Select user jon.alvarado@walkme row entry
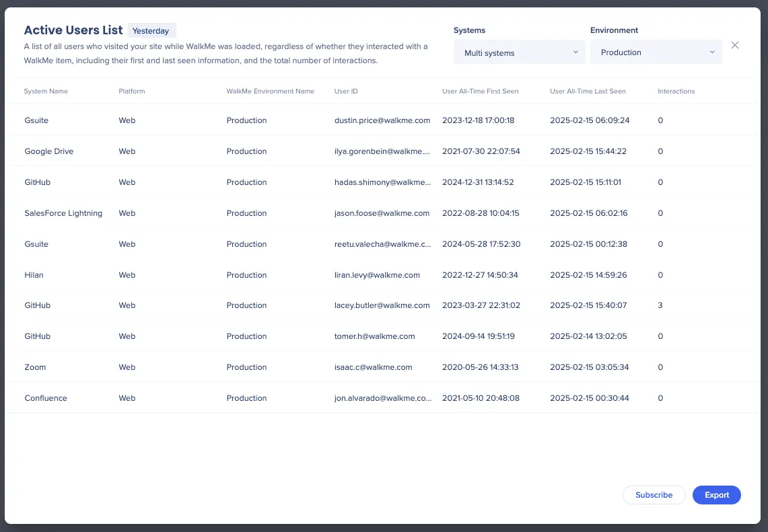This screenshot has height=532, width=768. (383, 398)
